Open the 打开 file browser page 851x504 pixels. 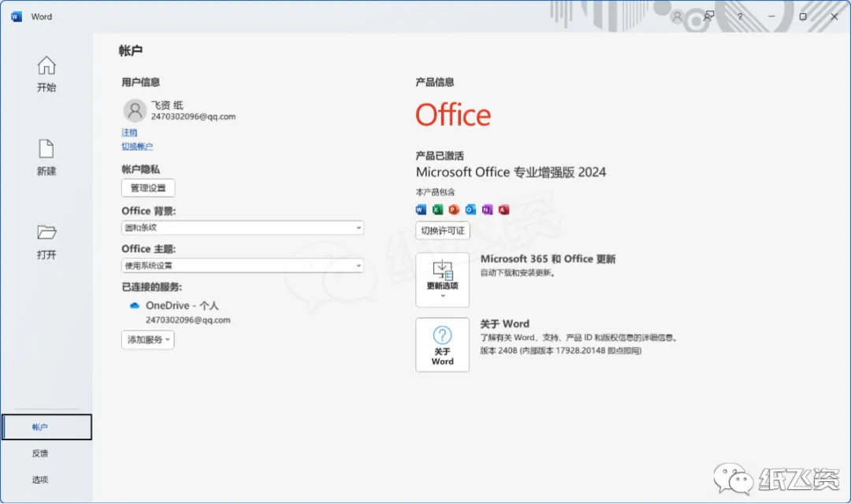tap(46, 242)
